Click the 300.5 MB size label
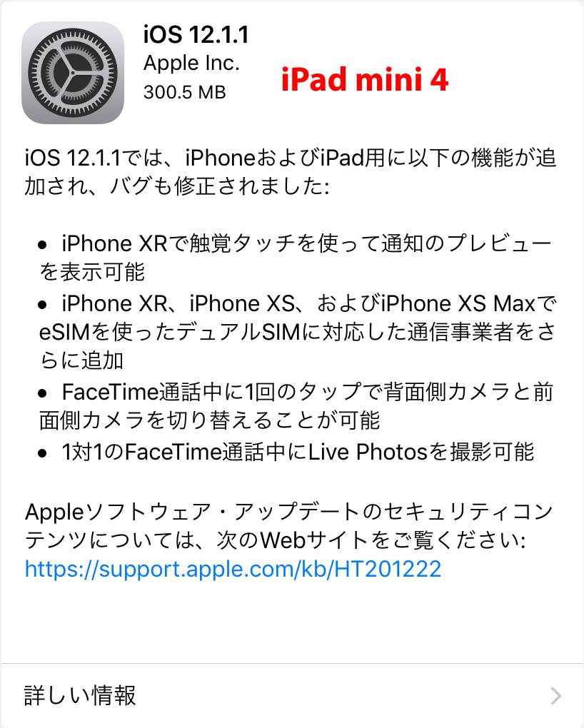584x728 pixels. [x=184, y=92]
